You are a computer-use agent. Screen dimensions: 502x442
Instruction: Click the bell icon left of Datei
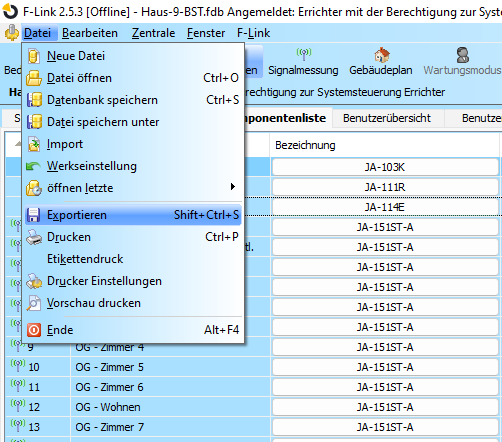point(12,33)
